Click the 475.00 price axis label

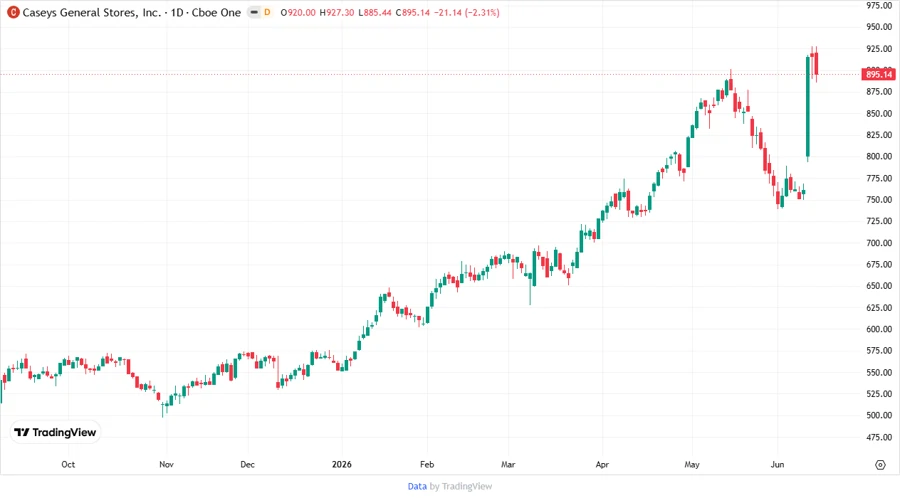[x=879, y=437]
